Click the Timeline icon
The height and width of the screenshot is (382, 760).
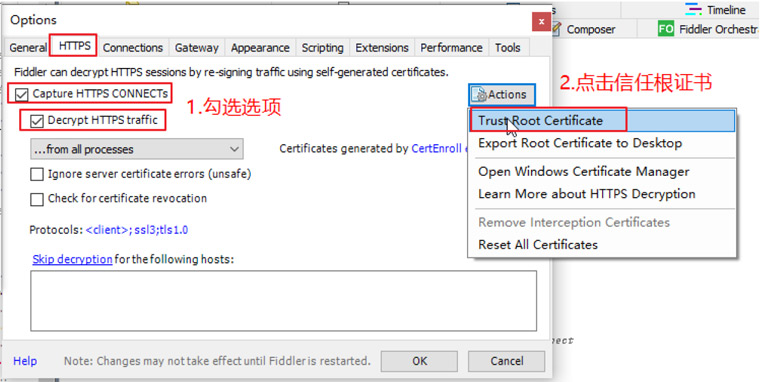point(694,9)
